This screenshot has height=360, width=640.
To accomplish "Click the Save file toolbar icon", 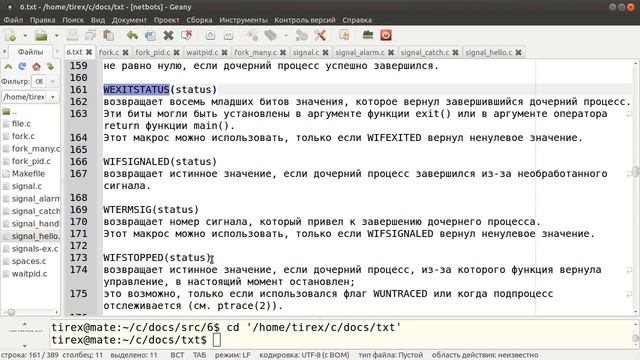I will point(73,36).
